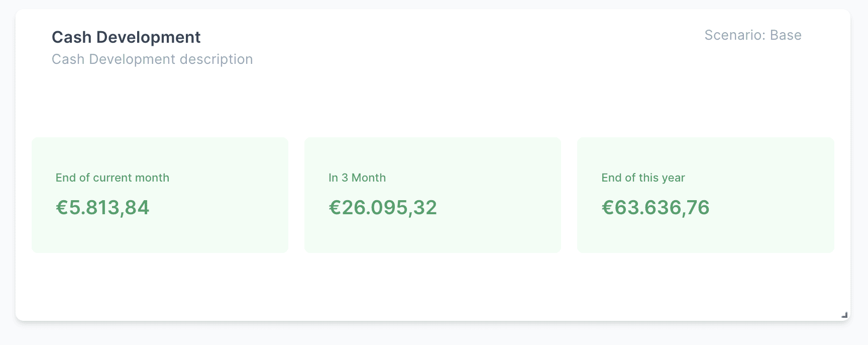Click the End of current month label

(x=113, y=178)
